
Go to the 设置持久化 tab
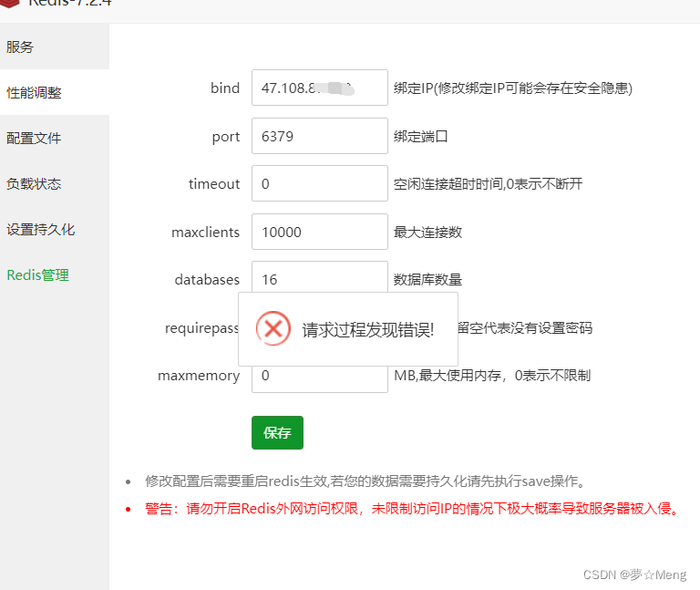pyautogui.click(x=55, y=229)
